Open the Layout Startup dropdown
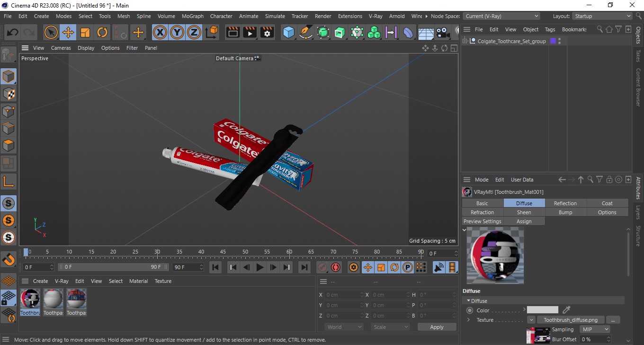Screen dimensions: 644x345 pos(602,16)
